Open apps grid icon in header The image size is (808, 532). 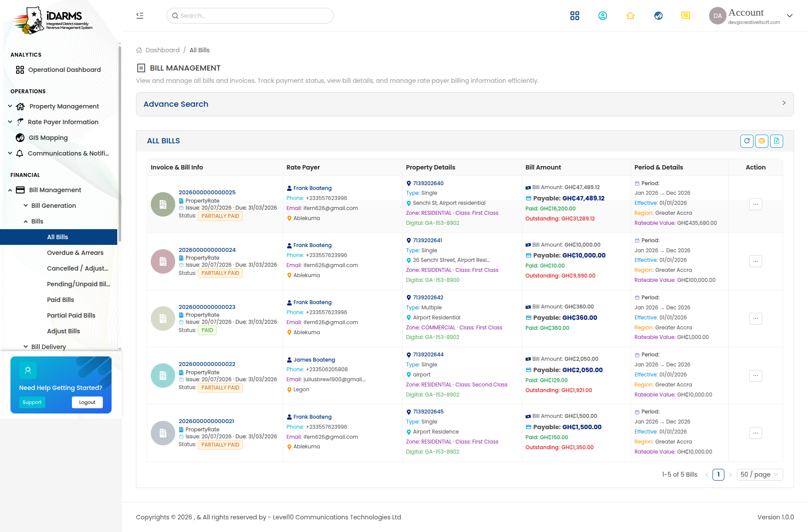click(x=575, y=16)
